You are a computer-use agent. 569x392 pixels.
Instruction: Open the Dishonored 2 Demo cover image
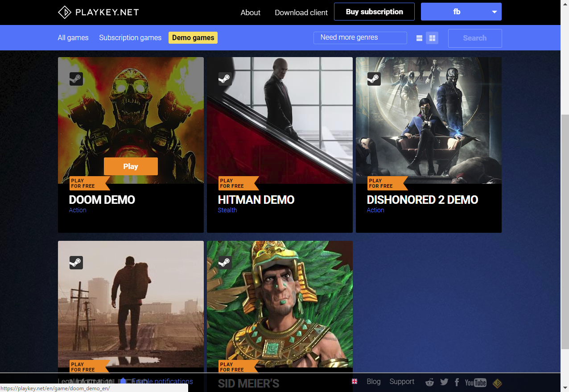[429, 120]
